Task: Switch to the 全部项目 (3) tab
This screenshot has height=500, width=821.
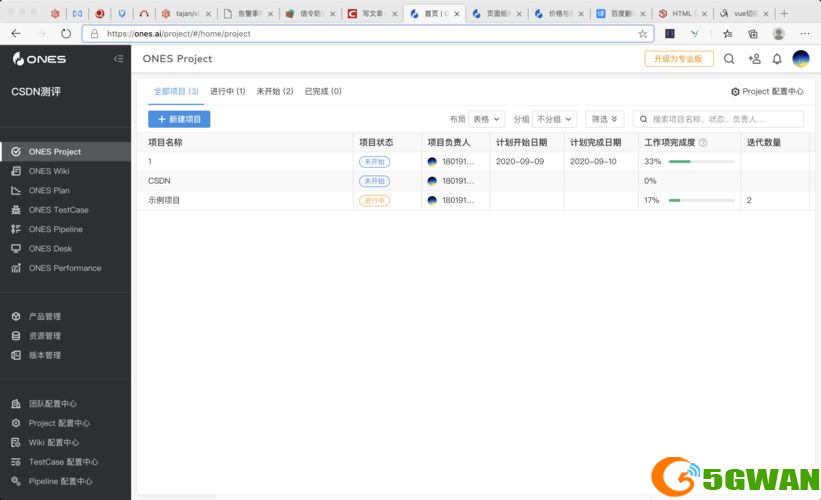Action: click(x=176, y=91)
